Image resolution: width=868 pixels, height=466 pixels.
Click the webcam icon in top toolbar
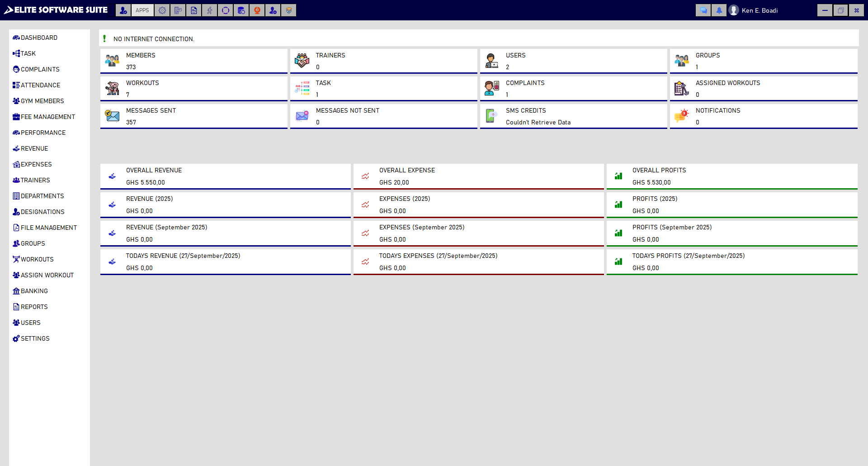[257, 10]
